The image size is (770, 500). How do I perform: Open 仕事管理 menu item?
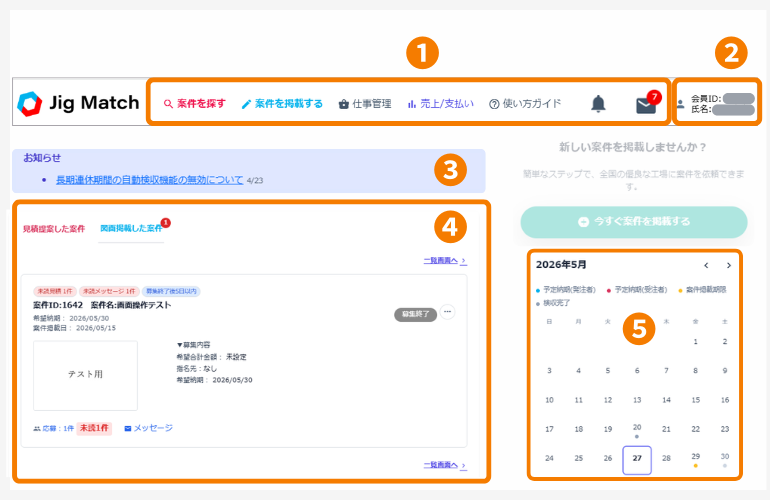[x=365, y=104]
